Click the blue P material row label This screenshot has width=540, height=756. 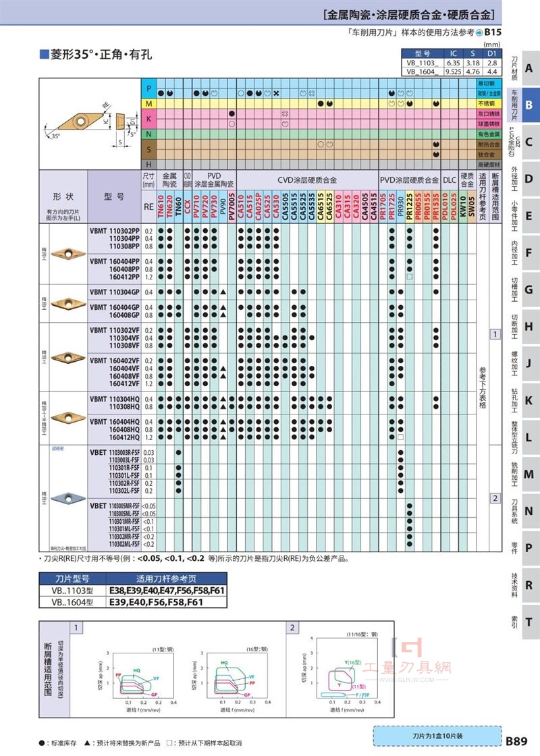(x=148, y=88)
